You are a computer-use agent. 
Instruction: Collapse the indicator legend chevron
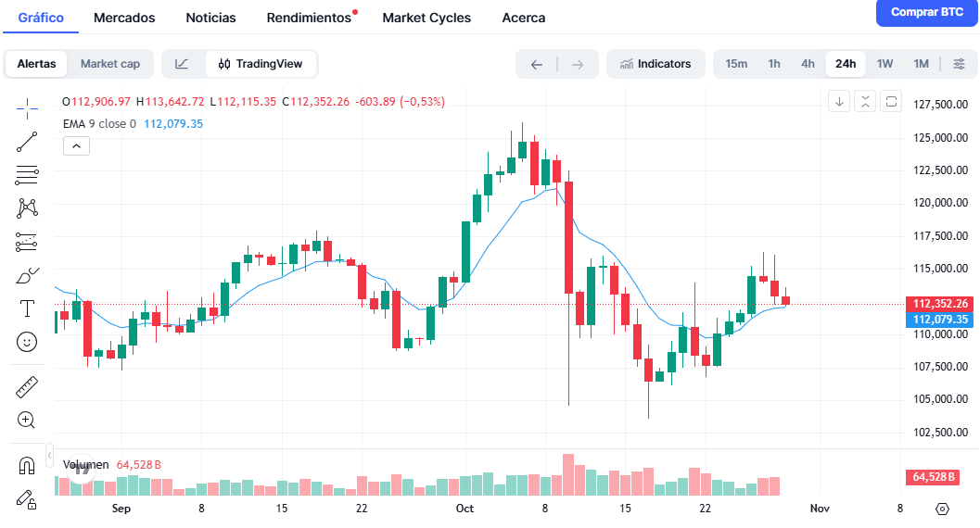(76, 145)
